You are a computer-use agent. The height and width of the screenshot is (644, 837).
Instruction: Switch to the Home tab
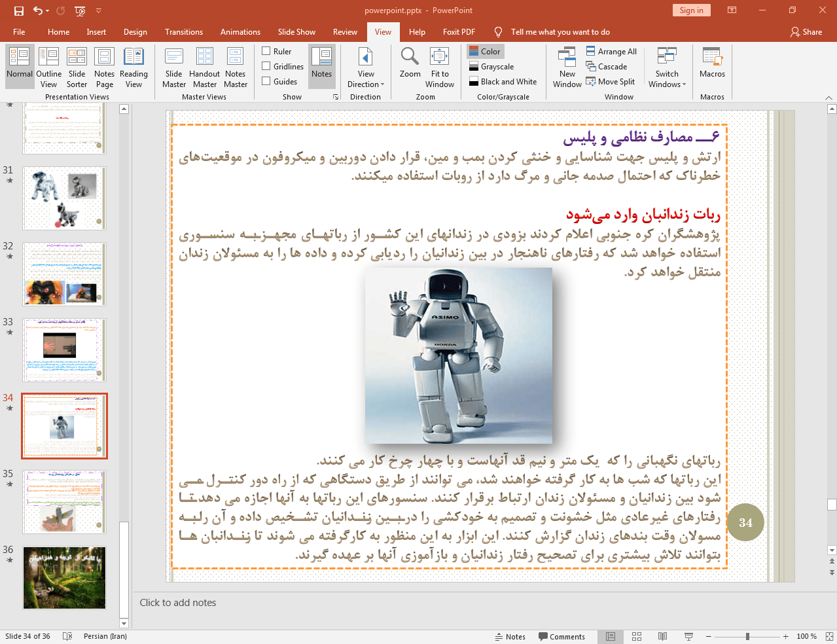[x=58, y=32]
